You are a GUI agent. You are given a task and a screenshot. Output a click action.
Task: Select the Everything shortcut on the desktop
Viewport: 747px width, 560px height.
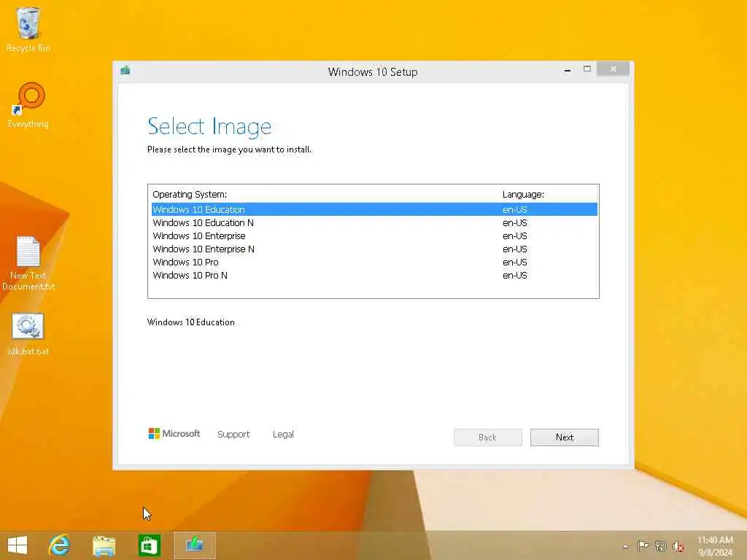[x=28, y=105]
